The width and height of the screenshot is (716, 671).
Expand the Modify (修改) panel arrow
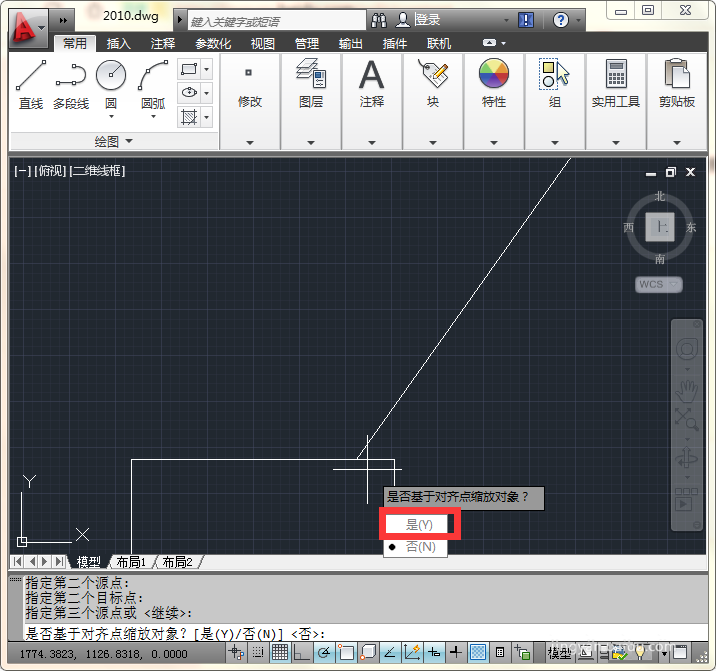[250, 143]
